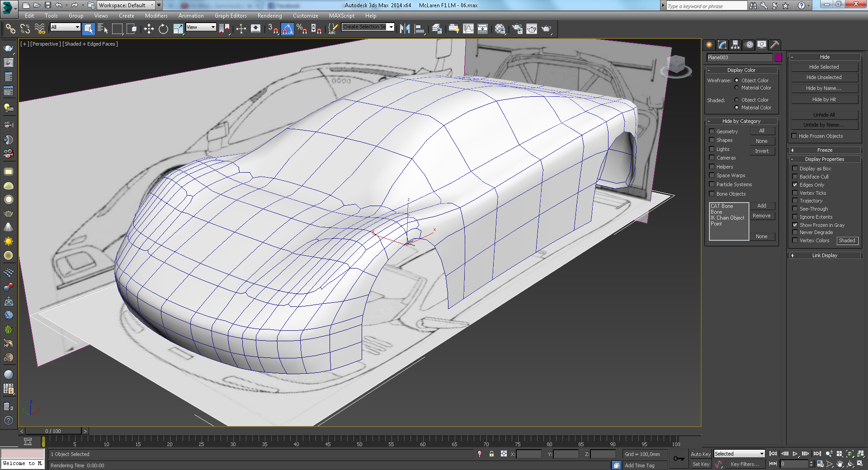Toggle the Angle Snap icon

(288, 29)
